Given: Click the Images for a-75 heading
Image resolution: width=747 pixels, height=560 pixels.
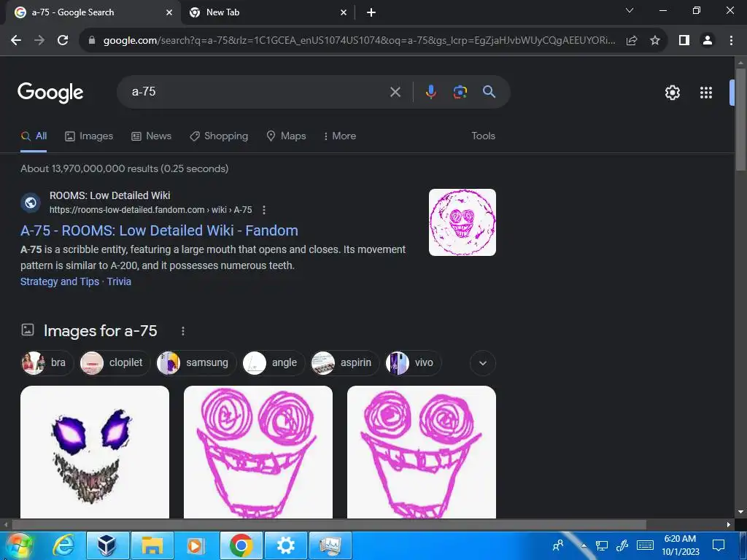Looking at the screenshot, I should coord(101,331).
